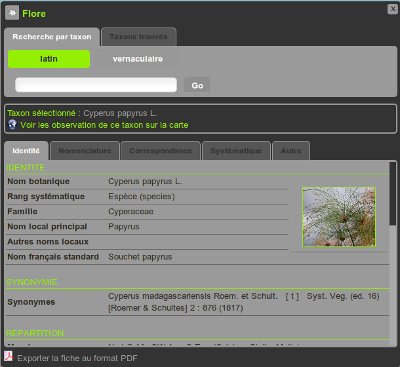Select the latin search mode
Screen dimensions: 400x367
point(49,59)
